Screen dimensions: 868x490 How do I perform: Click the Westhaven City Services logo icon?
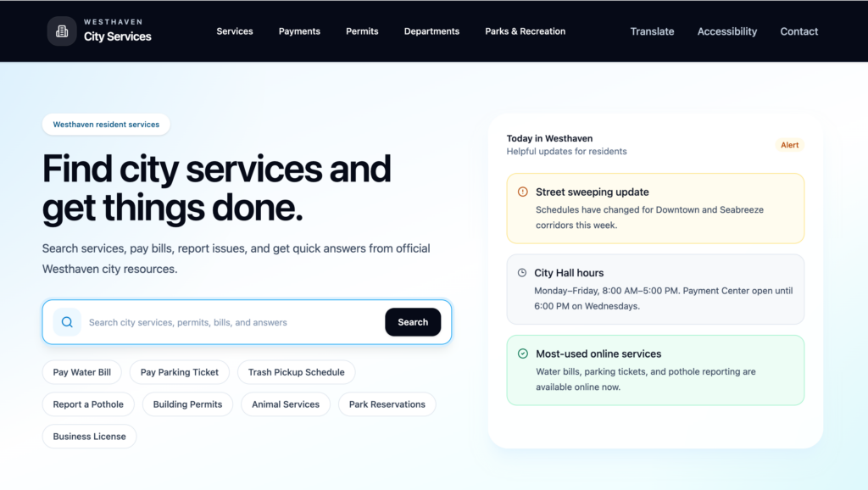(62, 31)
